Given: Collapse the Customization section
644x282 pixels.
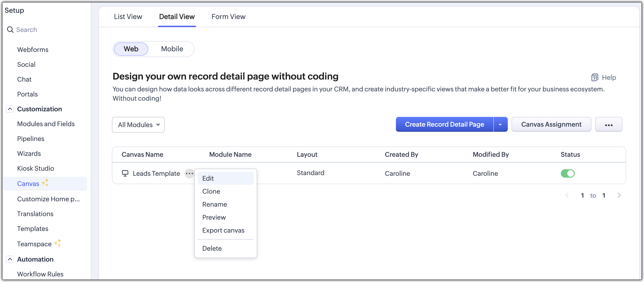Looking at the screenshot, I should pos(10,109).
